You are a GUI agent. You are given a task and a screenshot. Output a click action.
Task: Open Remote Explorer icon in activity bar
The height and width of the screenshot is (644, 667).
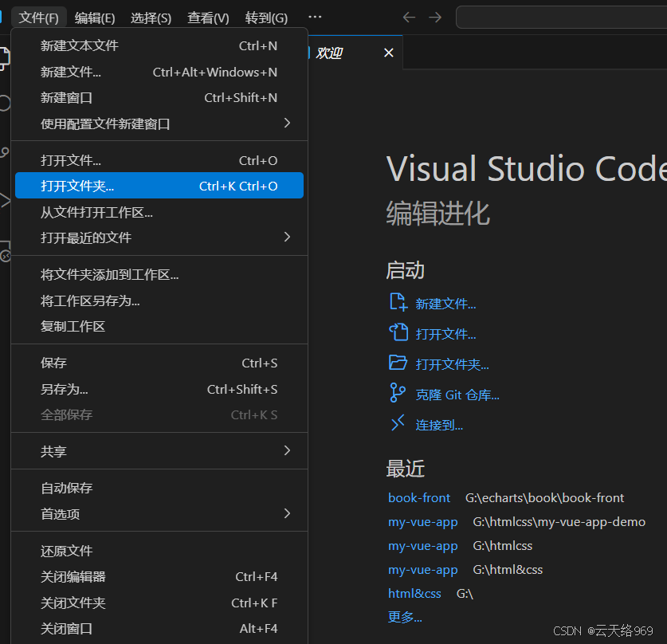[5, 251]
